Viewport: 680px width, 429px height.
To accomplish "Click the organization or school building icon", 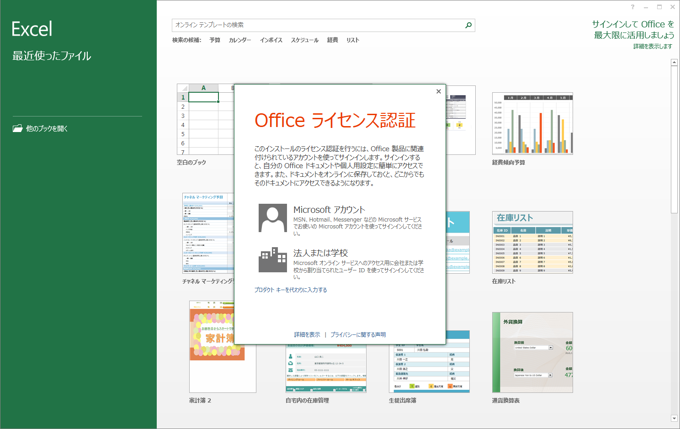I will click(x=273, y=260).
